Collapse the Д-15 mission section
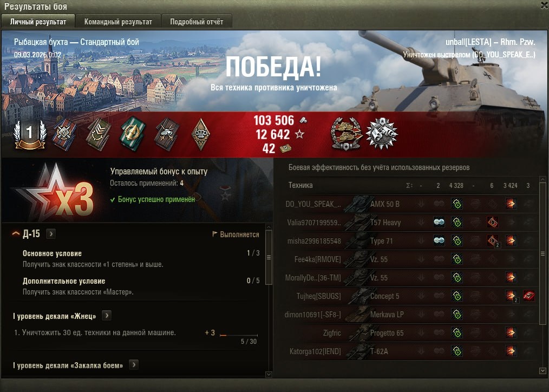Screen dimensions: 549x392 pos(16,233)
